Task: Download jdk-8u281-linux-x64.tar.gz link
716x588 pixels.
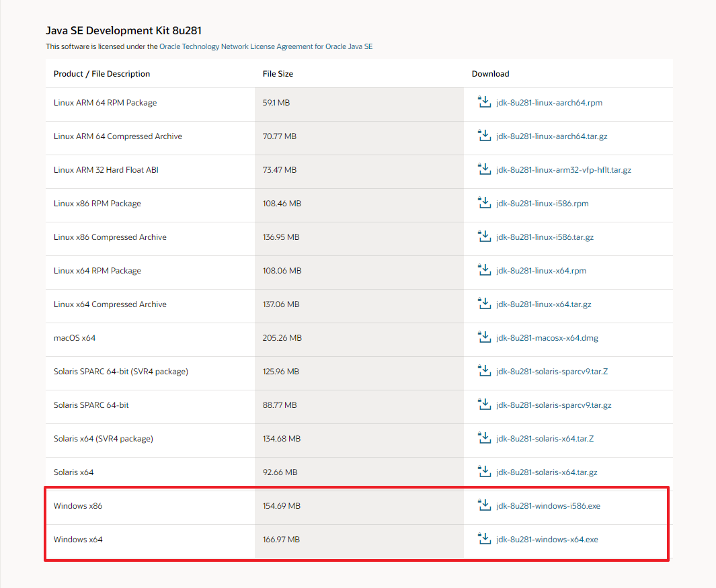Action: (x=544, y=304)
